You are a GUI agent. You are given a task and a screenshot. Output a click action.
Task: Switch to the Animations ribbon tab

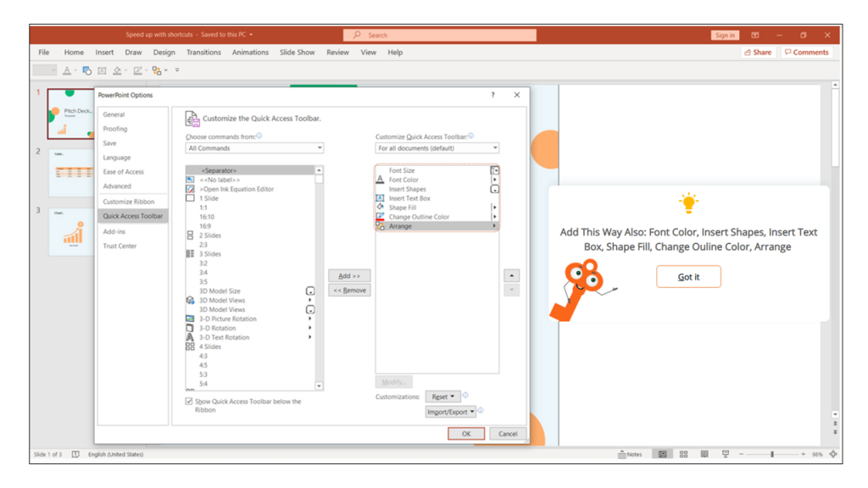pyautogui.click(x=250, y=52)
